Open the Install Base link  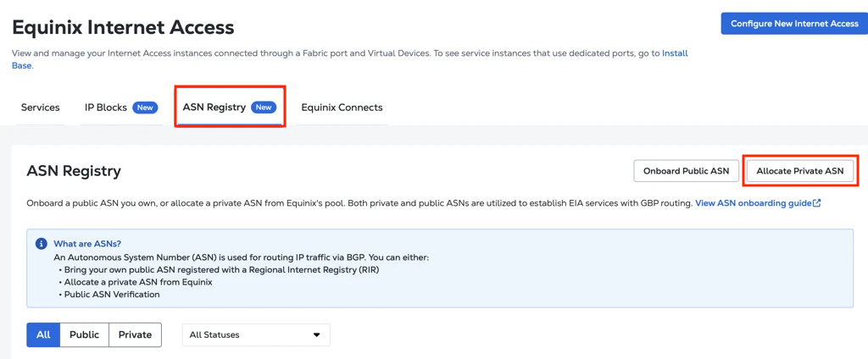click(675, 53)
